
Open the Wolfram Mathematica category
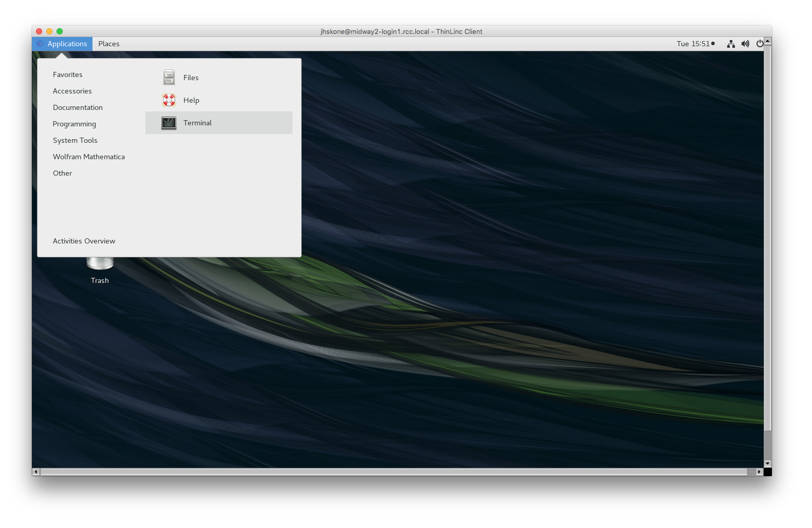click(89, 157)
